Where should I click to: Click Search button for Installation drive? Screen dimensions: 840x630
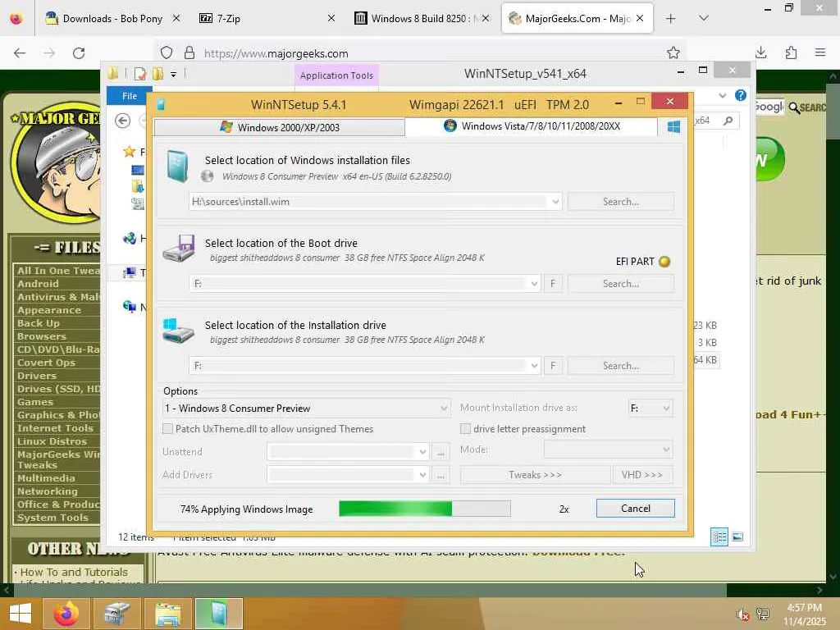[x=621, y=365]
